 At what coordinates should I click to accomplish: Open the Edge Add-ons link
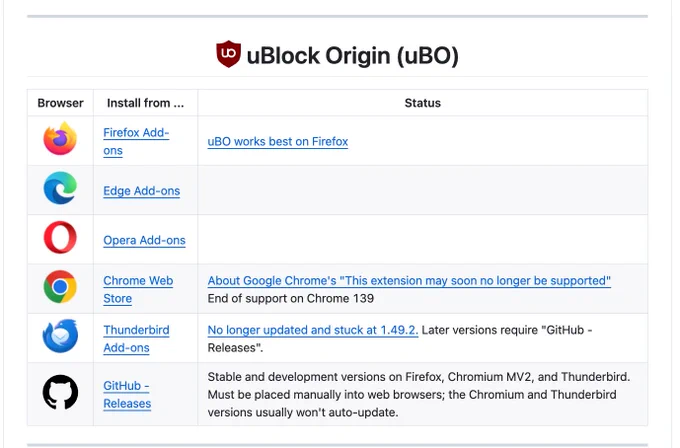point(141,191)
